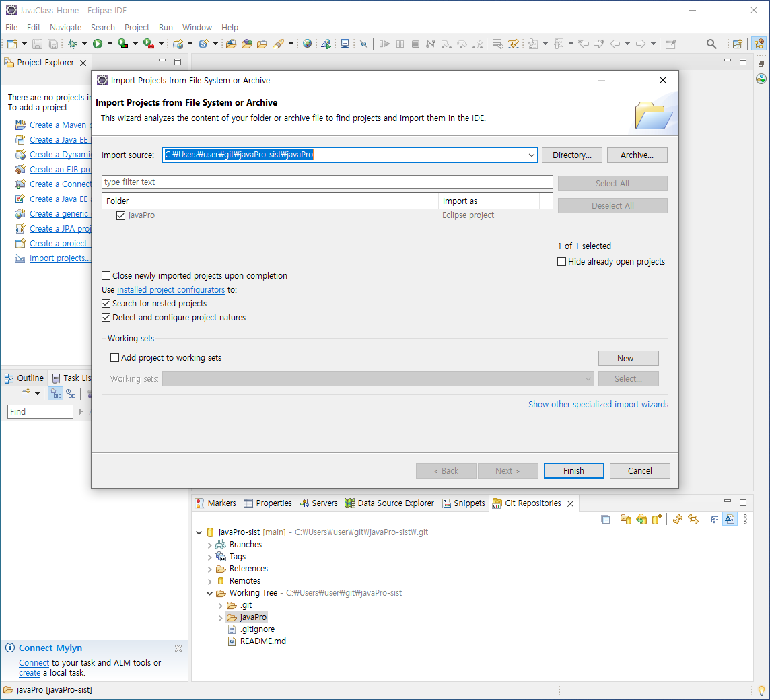
Task: Click the New... working set button
Action: tap(628, 359)
